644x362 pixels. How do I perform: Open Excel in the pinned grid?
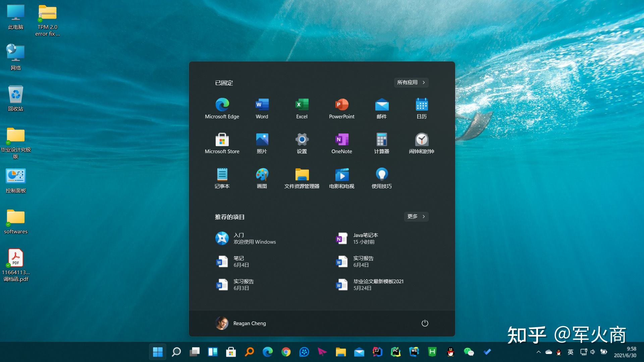coord(302,109)
